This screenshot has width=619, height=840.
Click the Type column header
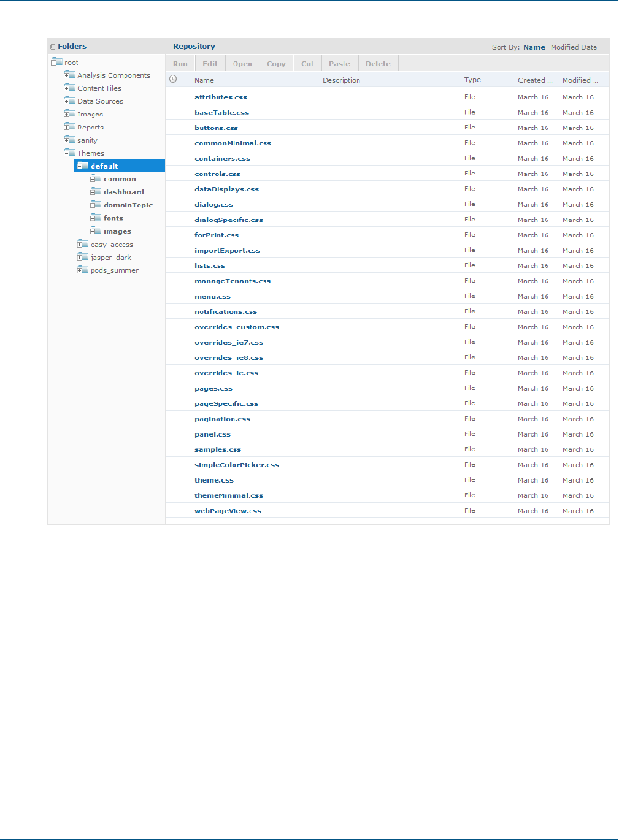click(x=472, y=80)
